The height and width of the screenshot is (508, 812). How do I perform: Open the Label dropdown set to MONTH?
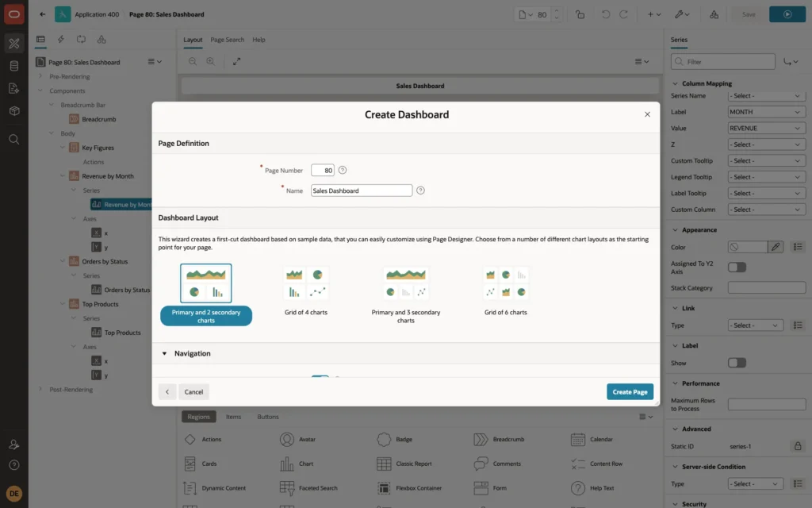(x=767, y=112)
